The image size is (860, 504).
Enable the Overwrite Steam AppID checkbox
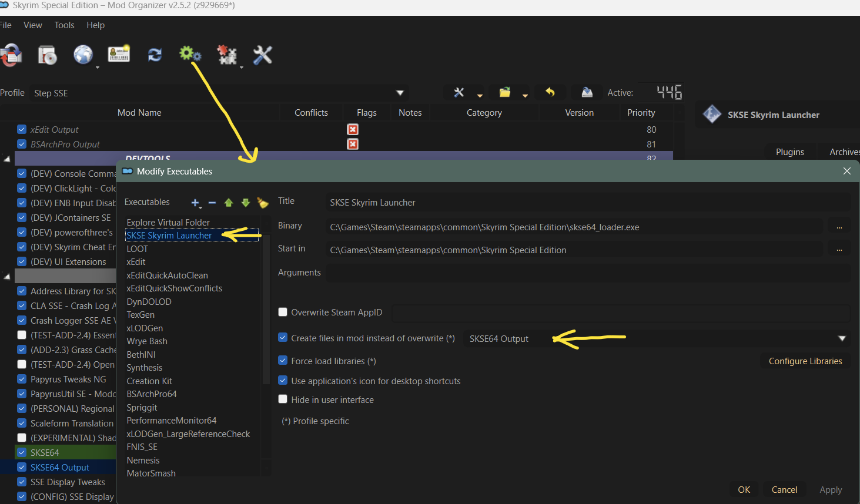click(x=283, y=313)
